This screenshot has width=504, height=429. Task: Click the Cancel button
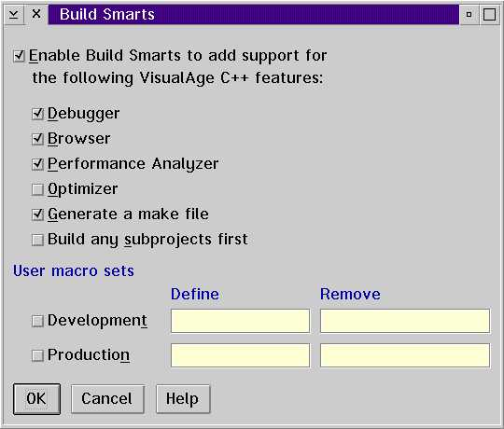click(x=107, y=399)
